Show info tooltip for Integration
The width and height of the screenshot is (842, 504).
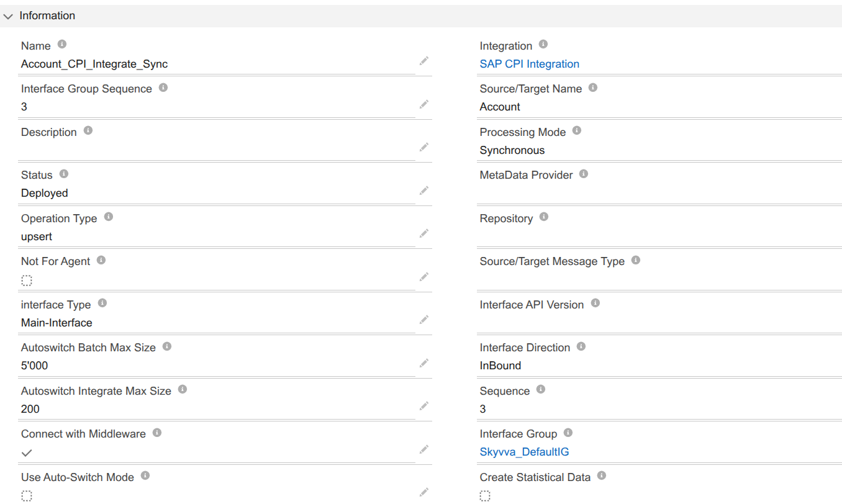pos(543,45)
